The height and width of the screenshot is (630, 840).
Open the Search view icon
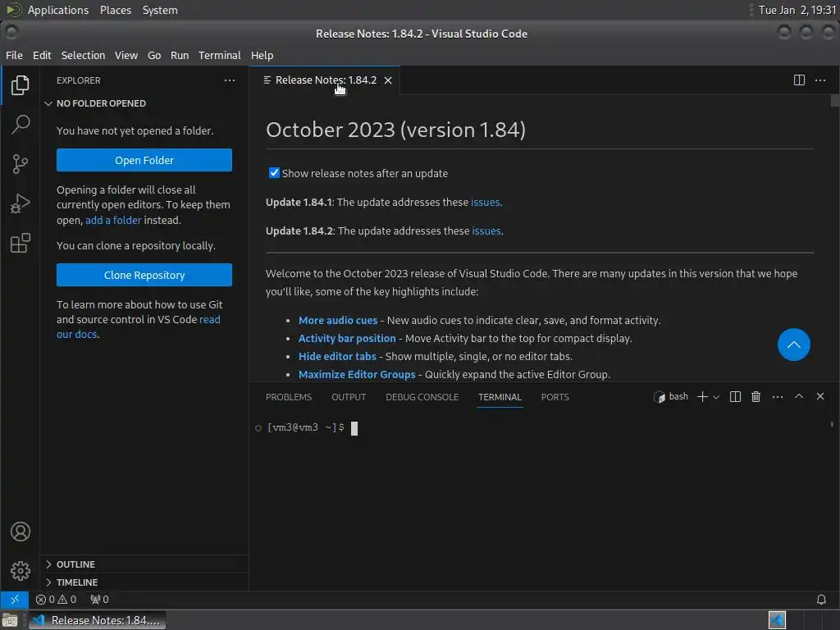click(20, 125)
